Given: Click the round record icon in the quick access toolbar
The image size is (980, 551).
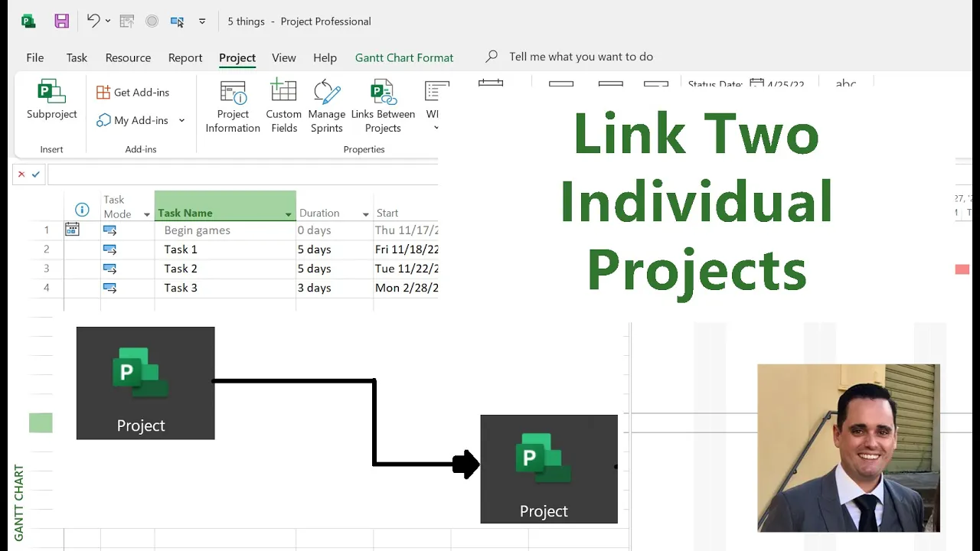Looking at the screenshot, I should (152, 21).
